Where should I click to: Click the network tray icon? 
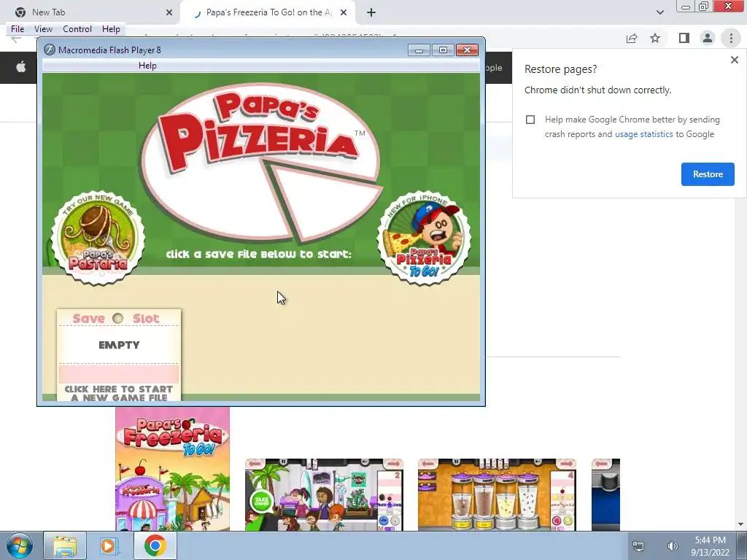pos(638,546)
